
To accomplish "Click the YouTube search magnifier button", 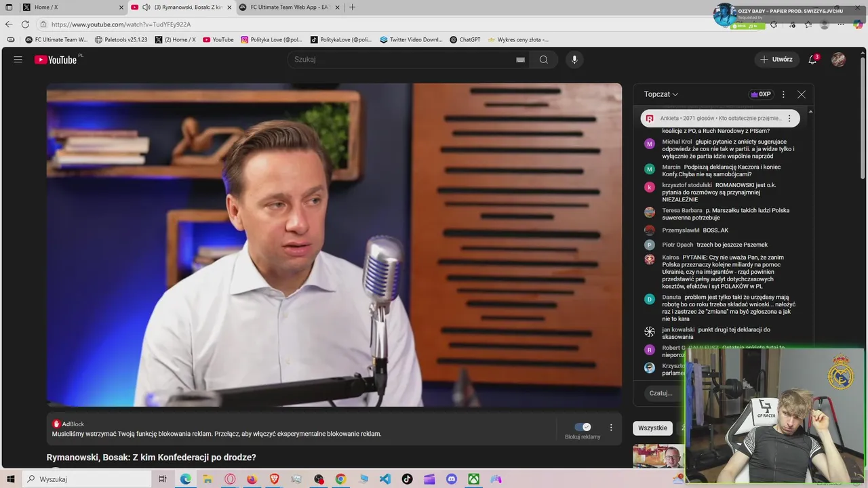I will 544,60.
